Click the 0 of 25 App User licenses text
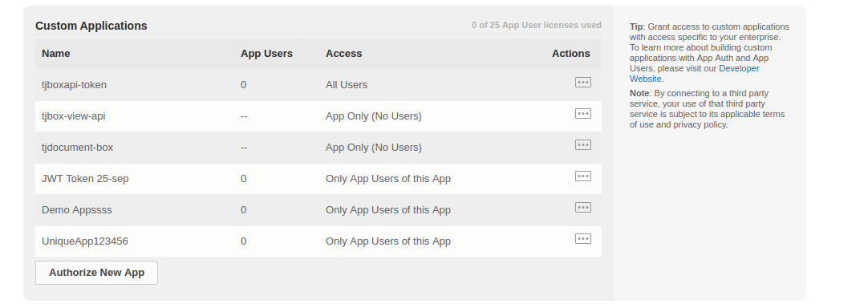Image resolution: width=868 pixels, height=304 pixels. click(x=537, y=25)
